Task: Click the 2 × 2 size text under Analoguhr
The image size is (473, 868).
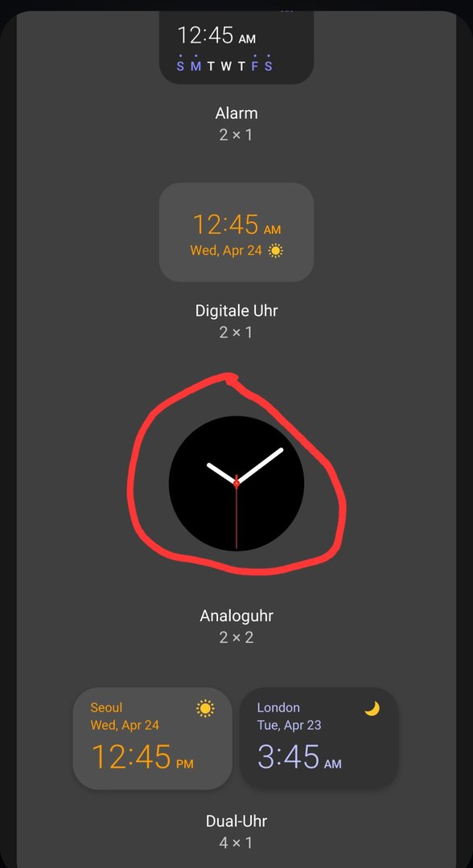Action: coord(236,637)
